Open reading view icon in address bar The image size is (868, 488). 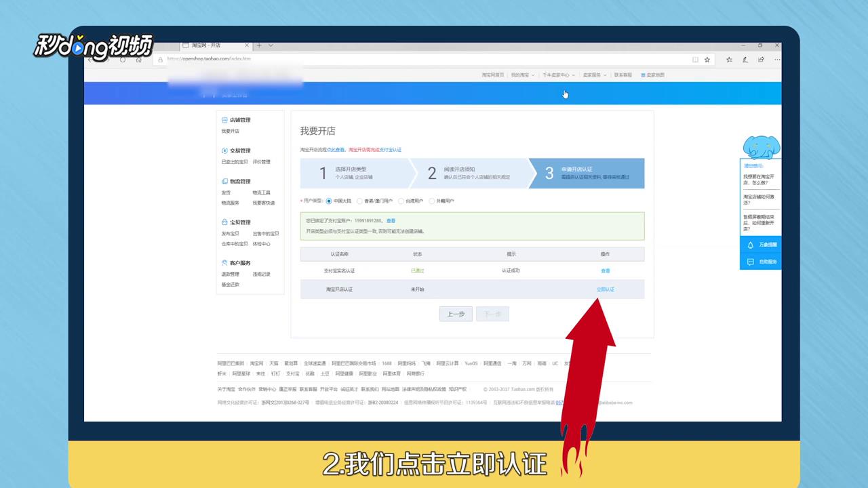click(x=694, y=60)
